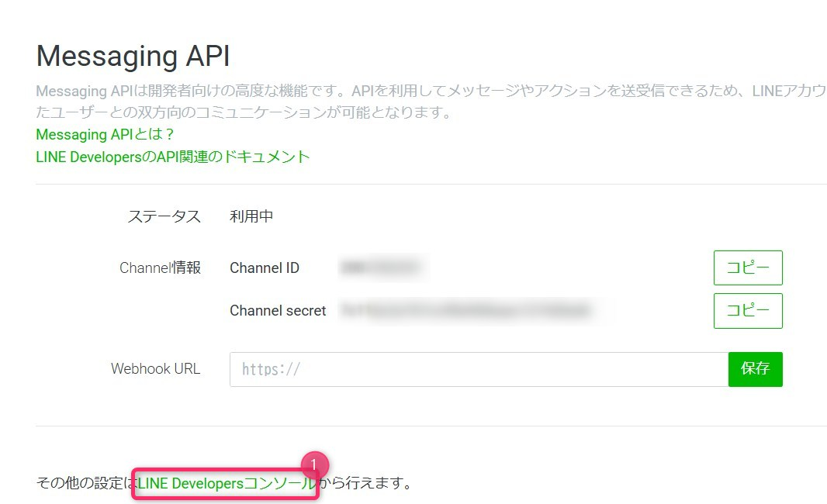Click the blurred Channel secret value
The height and width of the screenshot is (504, 827).
tap(465, 310)
